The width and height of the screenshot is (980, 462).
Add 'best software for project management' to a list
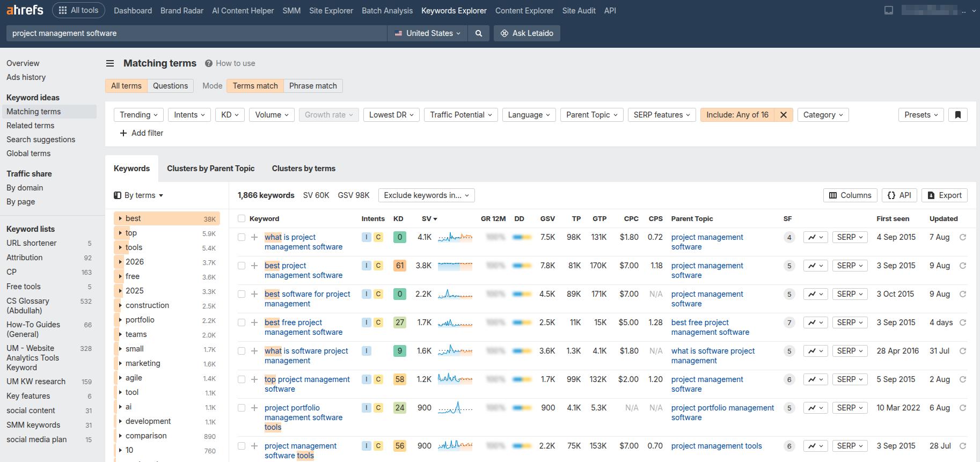(254, 294)
